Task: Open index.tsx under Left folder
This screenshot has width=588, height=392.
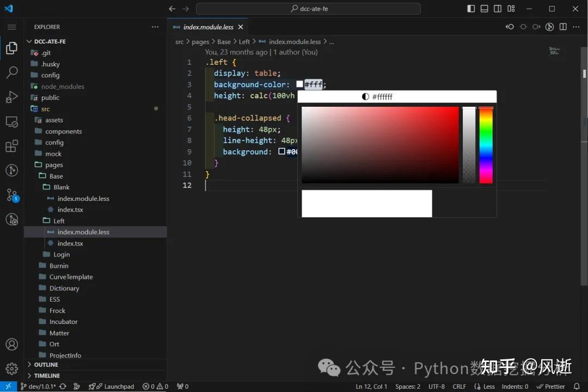Action: (96, 243)
